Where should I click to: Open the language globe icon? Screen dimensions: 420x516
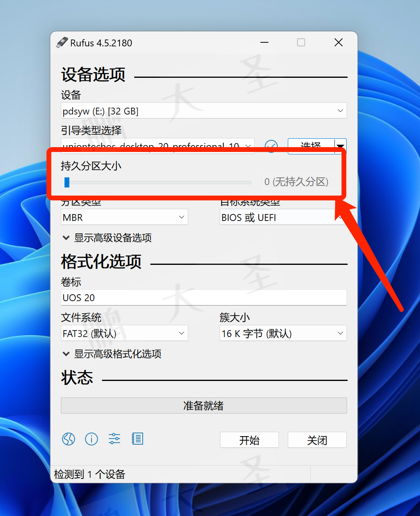pyautogui.click(x=69, y=439)
